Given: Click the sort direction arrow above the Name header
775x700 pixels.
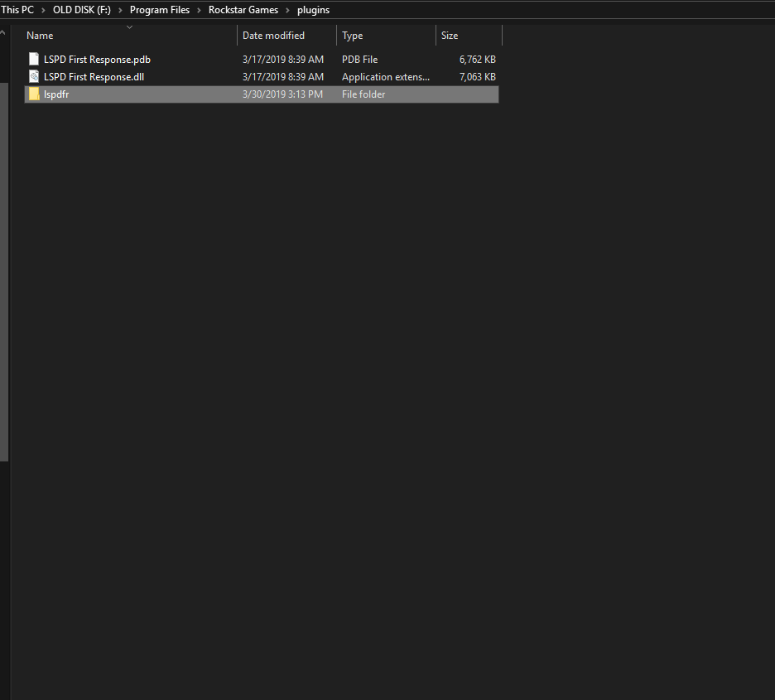Looking at the screenshot, I should coord(129,27).
